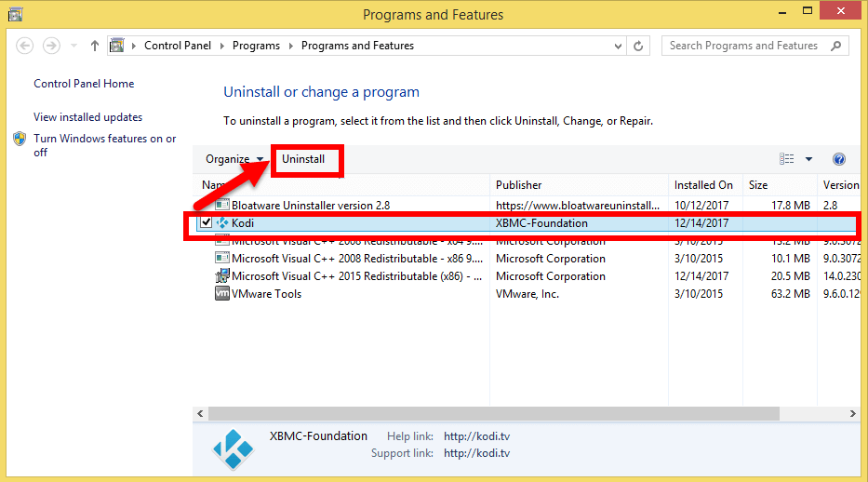
Task: Open the help question mark button
Action: (x=838, y=159)
